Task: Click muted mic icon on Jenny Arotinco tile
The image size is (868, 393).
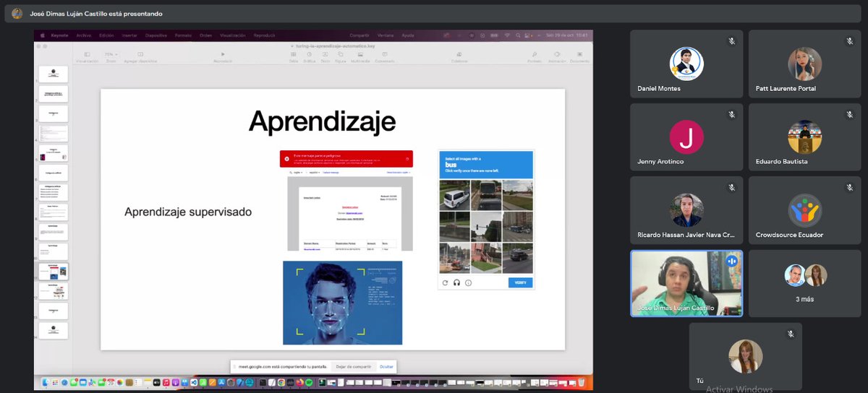Action: point(731,114)
